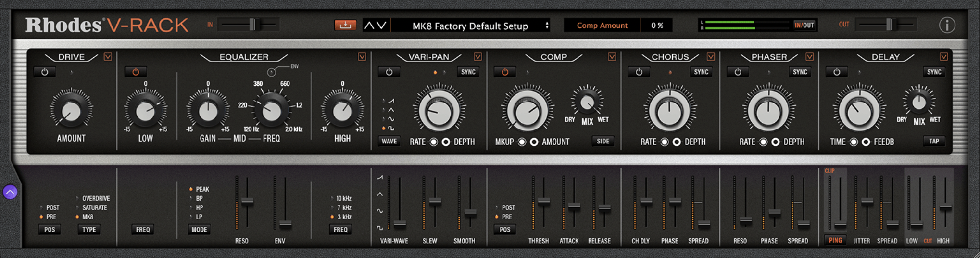Toggle the Delay power button
Image resolution: width=980 pixels, height=258 pixels.
coord(837,72)
